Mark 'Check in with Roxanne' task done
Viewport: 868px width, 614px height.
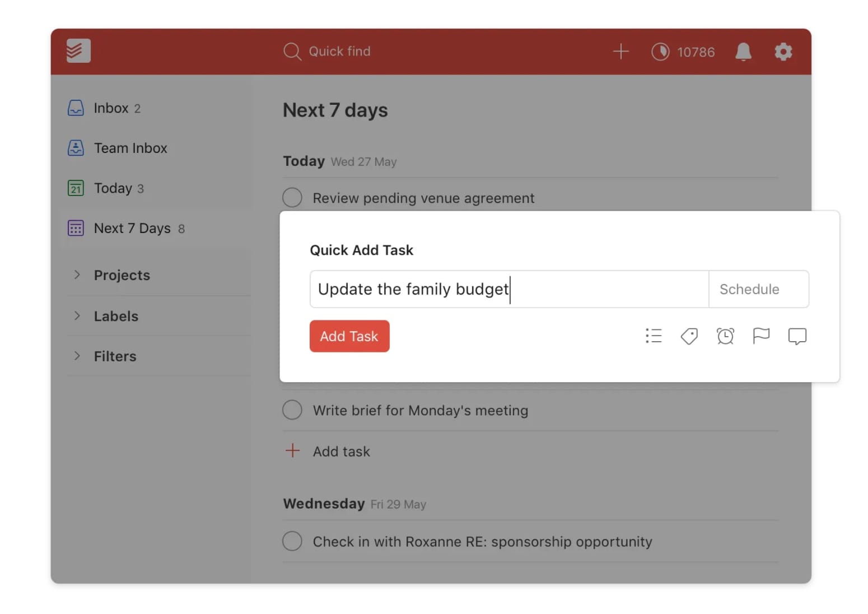[x=292, y=541]
